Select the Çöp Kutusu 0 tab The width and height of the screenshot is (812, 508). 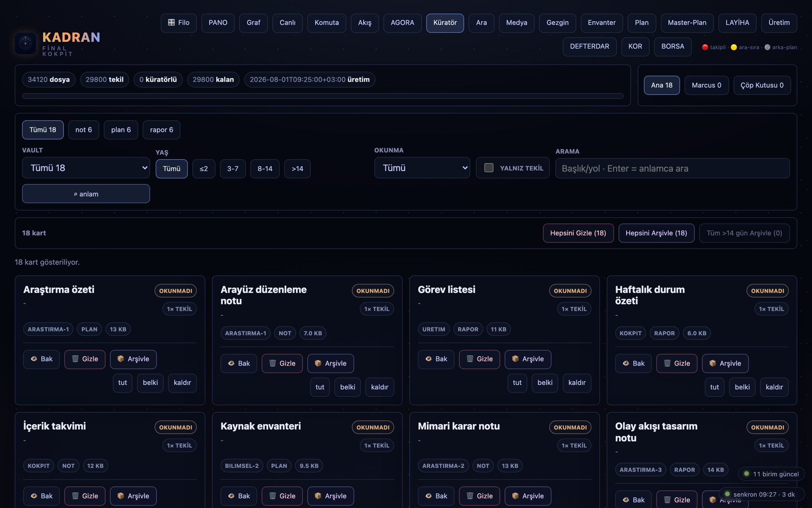(762, 86)
